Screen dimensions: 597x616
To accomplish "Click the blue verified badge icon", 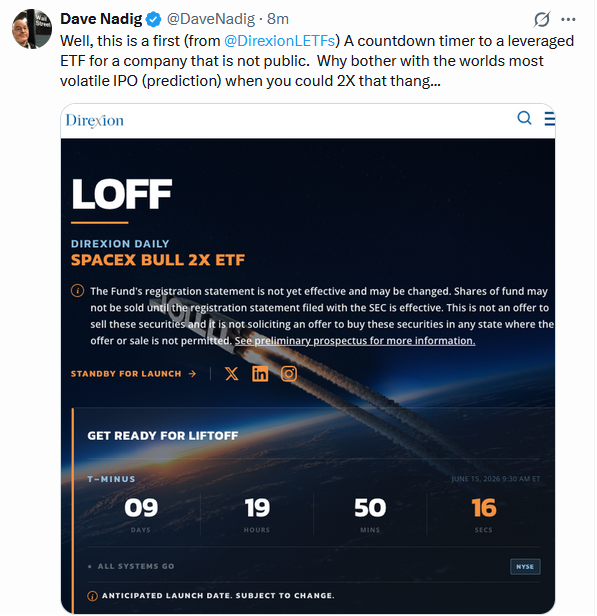I will click(153, 19).
